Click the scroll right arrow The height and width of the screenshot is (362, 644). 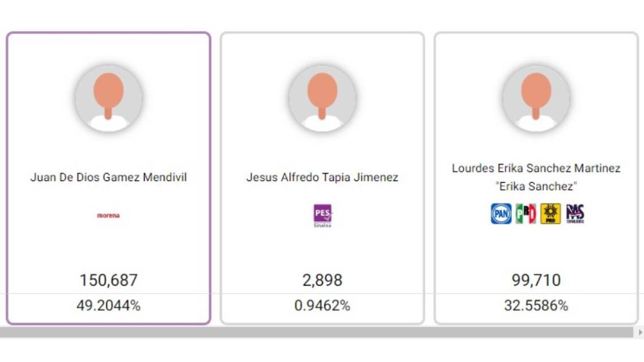point(640,333)
